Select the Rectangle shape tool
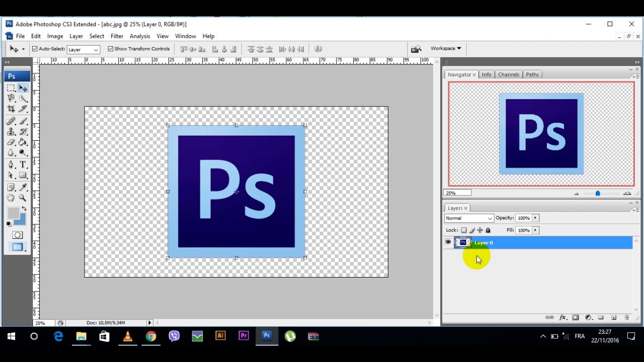Image resolution: width=644 pixels, height=362 pixels. coord(23,175)
